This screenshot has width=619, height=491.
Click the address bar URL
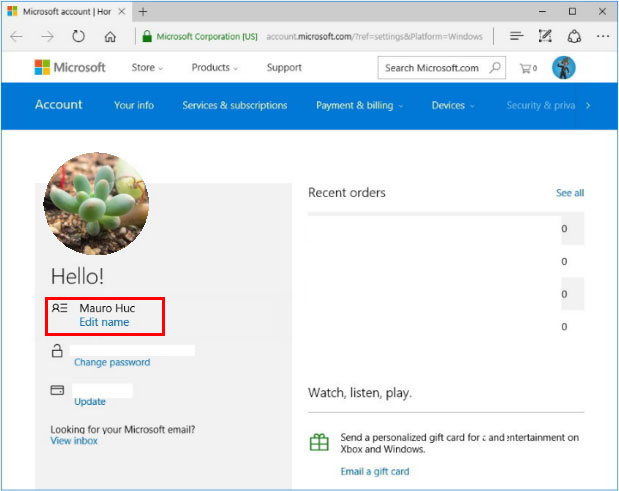coord(374,37)
